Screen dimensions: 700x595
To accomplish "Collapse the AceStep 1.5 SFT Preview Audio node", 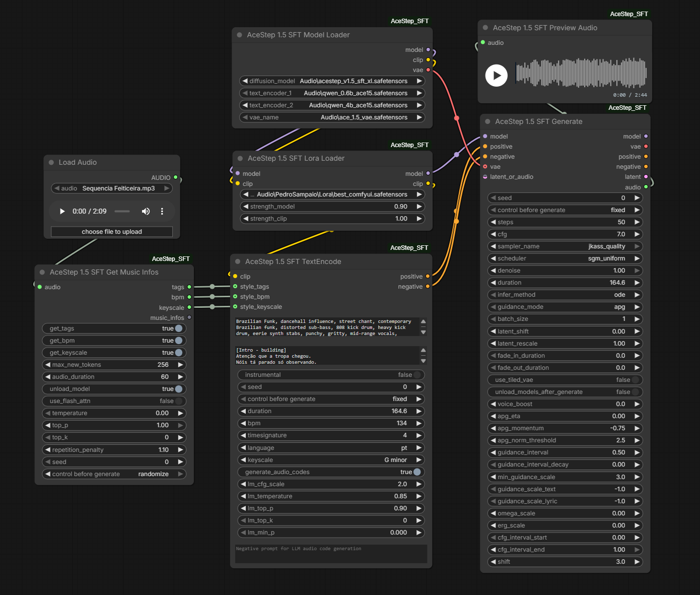I will tap(485, 28).
